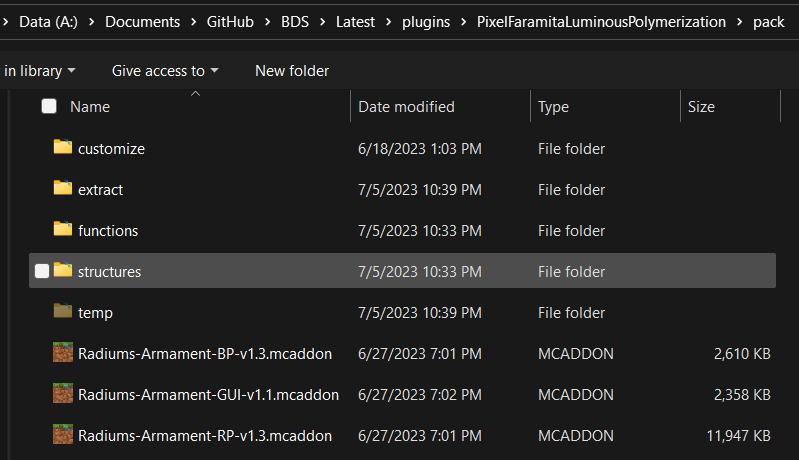The image size is (799, 460).
Task: Click the extract folder icon
Action: pos(63,189)
